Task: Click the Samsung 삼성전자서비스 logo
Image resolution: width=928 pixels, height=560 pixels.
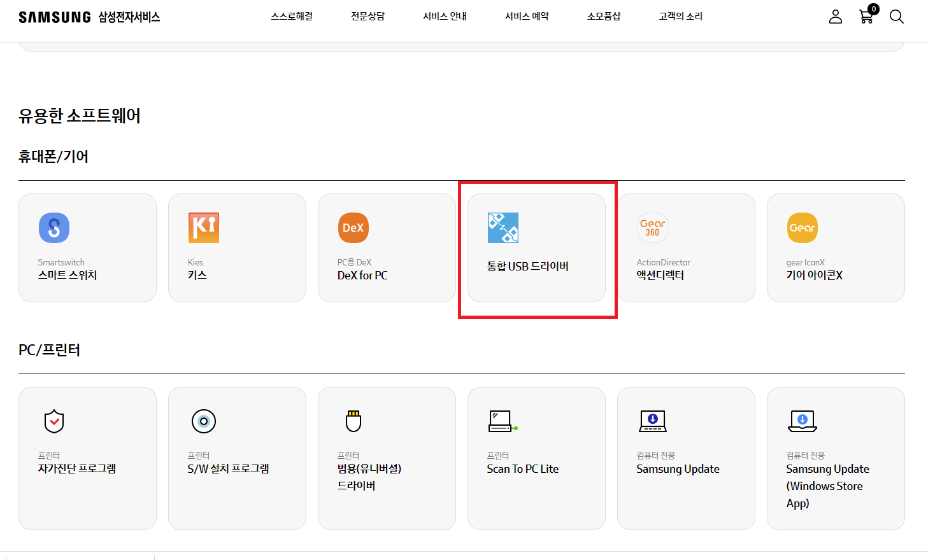Action: point(89,17)
